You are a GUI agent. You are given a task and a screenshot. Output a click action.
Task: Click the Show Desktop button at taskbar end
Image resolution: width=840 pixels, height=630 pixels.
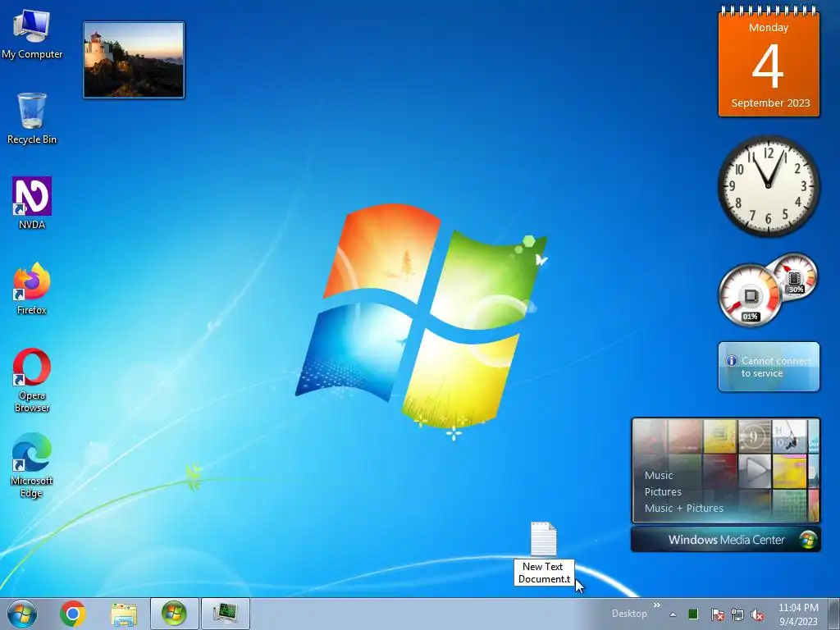click(x=833, y=614)
